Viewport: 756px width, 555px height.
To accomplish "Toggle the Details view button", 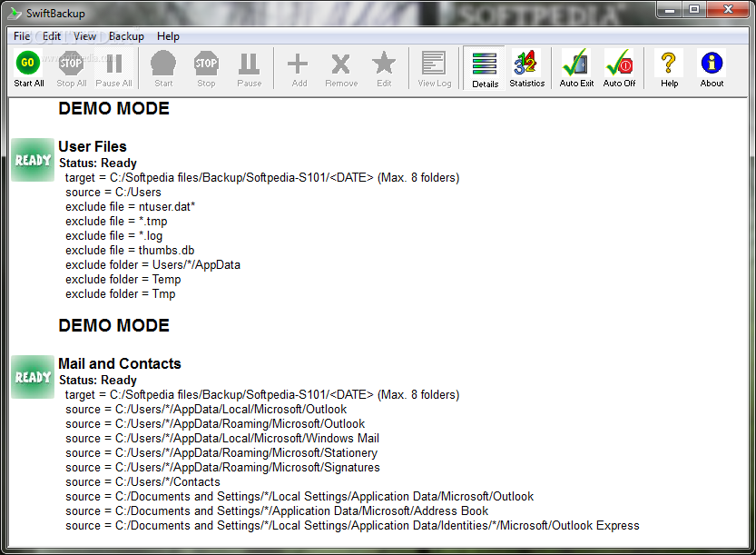I will point(485,68).
